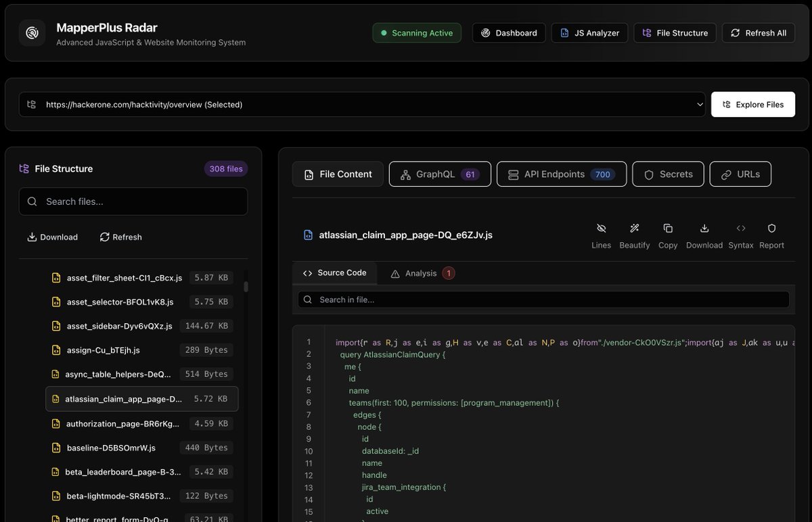Image resolution: width=812 pixels, height=522 pixels.
Task: Click Explore Files button
Action: pos(753,105)
